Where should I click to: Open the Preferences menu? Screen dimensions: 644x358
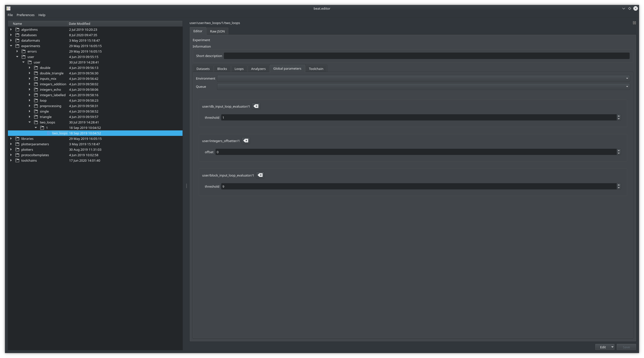[26, 15]
